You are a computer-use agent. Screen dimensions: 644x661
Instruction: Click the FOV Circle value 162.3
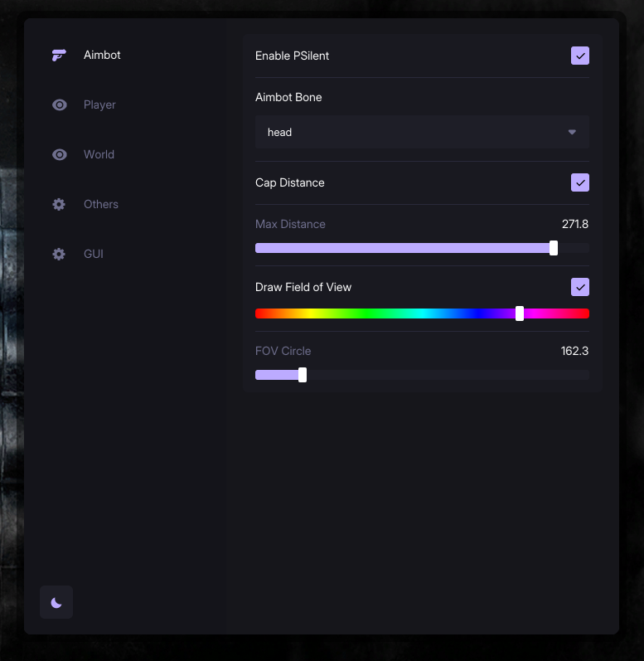pyautogui.click(x=574, y=351)
